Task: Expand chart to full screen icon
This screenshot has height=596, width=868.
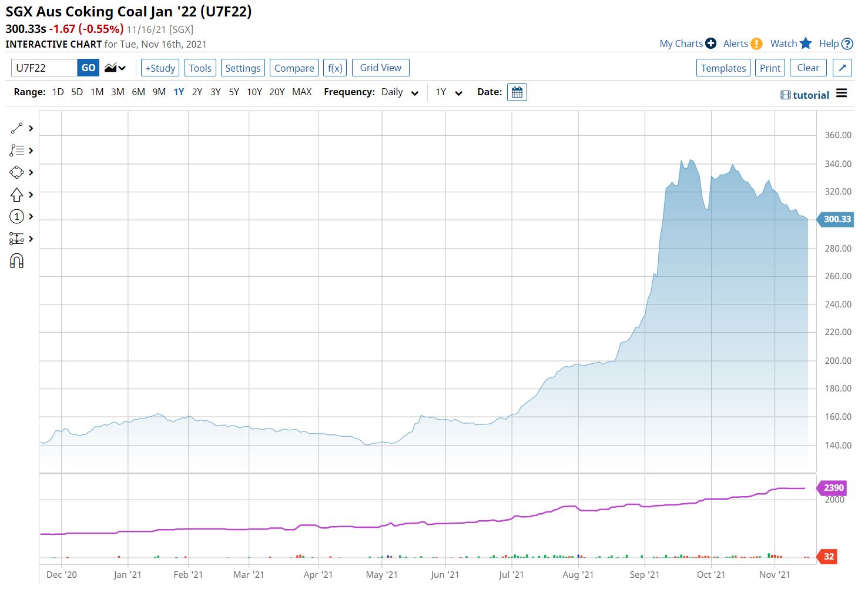Action: coord(842,68)
